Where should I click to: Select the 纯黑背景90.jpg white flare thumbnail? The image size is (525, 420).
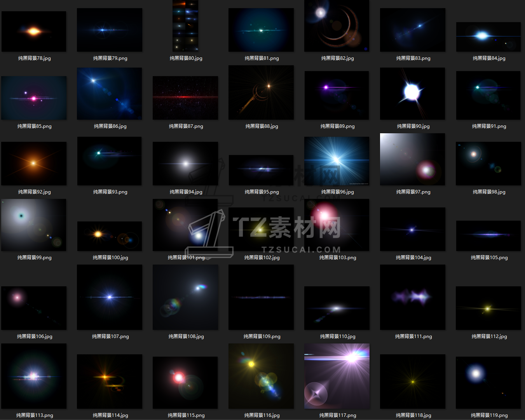[x=413, y=94]
